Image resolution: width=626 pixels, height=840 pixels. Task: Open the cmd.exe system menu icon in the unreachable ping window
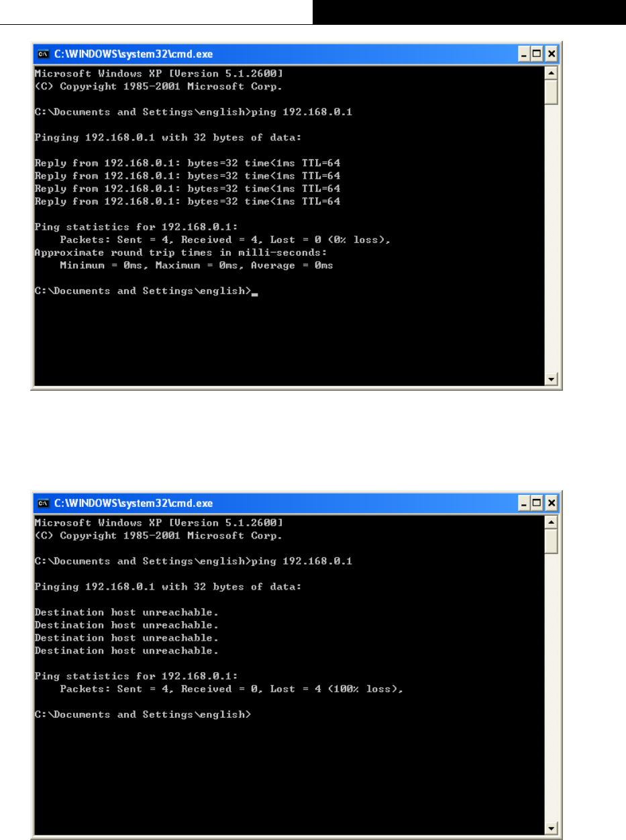42,502
